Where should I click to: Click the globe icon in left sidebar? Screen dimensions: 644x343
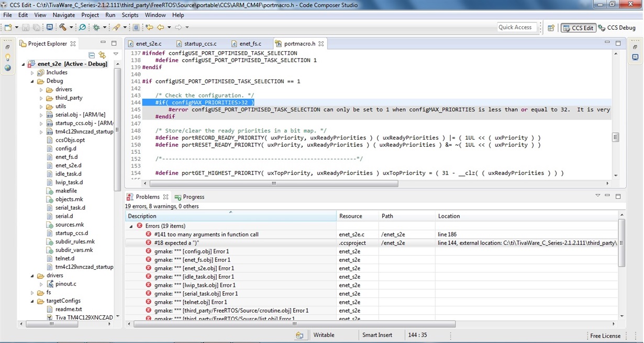click(x=7, y=67)
